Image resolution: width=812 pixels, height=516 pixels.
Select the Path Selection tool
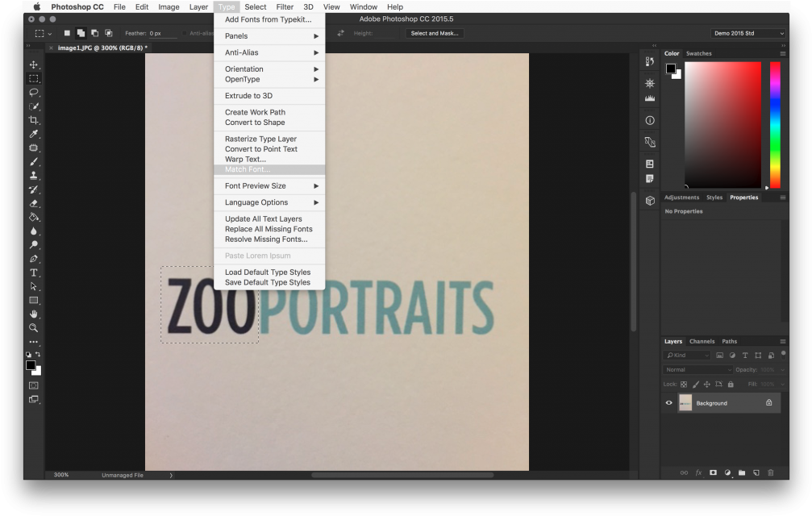34,286
